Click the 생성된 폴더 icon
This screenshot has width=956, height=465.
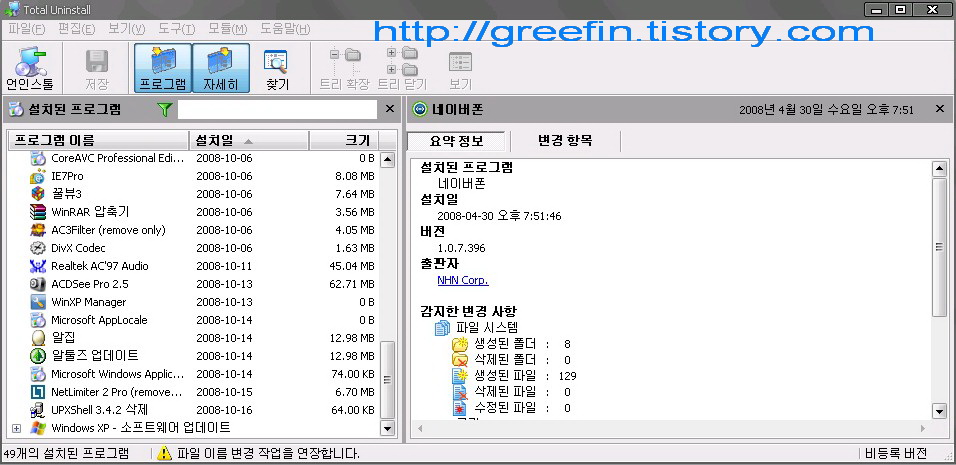click(x=459, y=344)
